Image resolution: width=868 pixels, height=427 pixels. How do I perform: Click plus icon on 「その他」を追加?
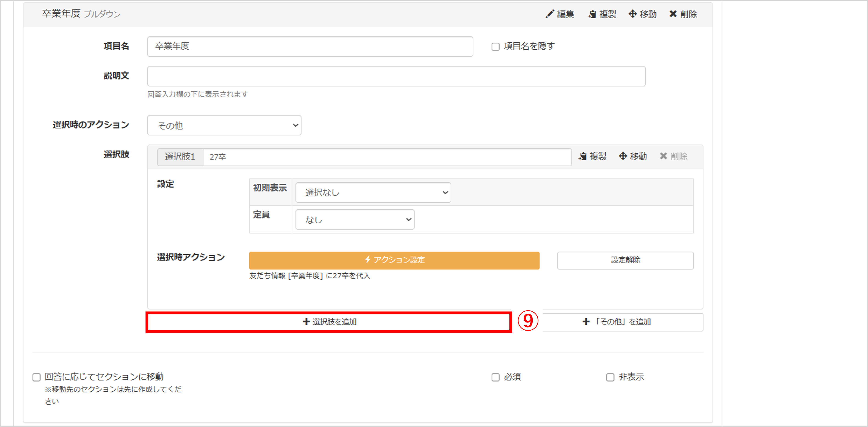[x=586, y=322]
